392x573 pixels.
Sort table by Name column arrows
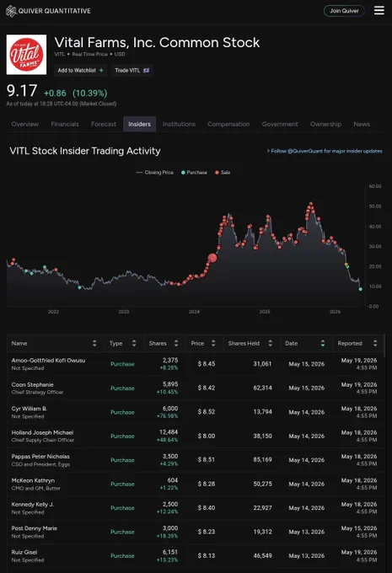pos(94,343)
